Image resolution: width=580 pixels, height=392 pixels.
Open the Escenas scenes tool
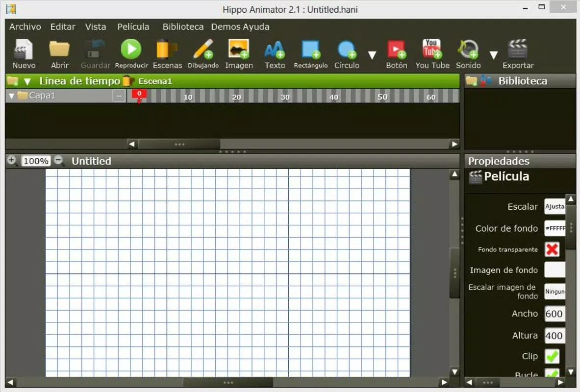pos(167,53)
